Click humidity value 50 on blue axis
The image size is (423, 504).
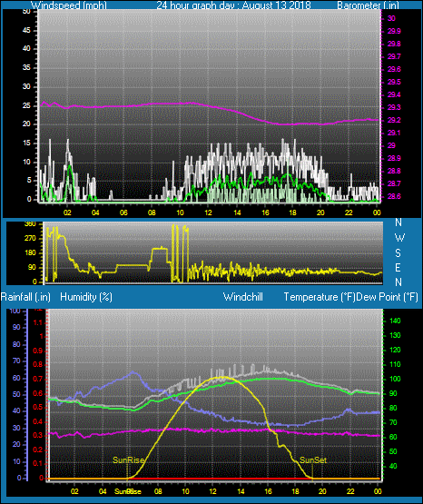[16, 394]
